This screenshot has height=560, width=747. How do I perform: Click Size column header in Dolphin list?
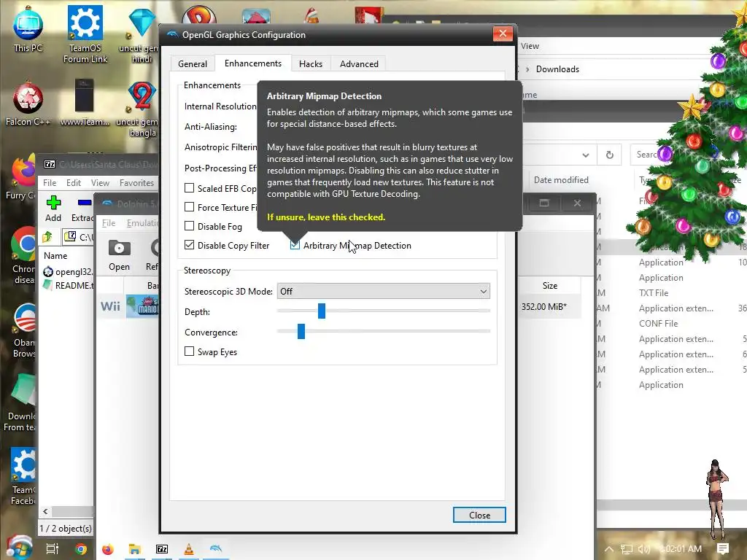[x=550, y=286]
